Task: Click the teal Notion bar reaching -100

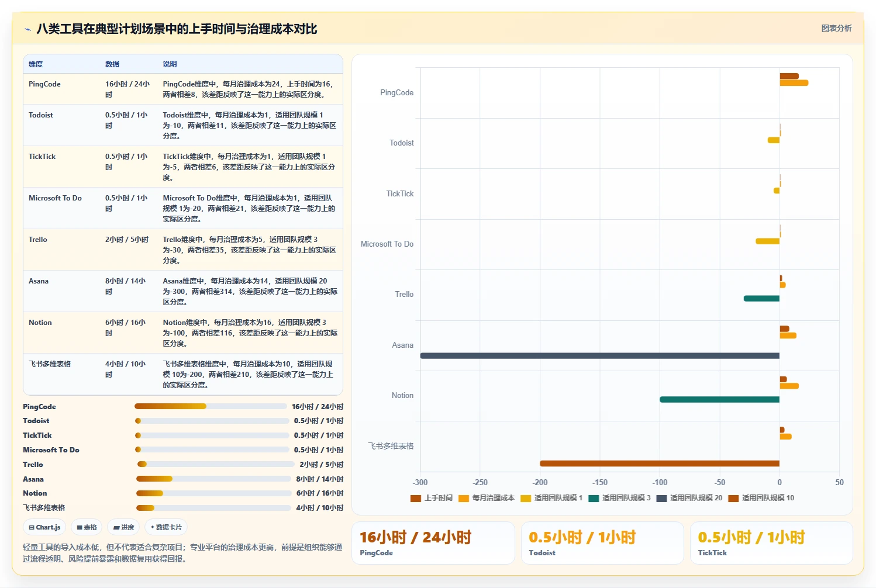Action: pyautogui.click(x=719, y=400)
